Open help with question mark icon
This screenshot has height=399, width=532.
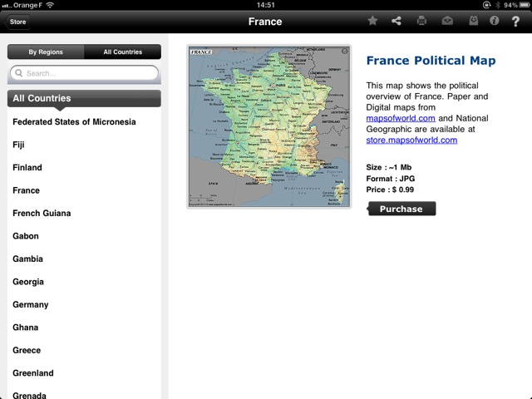click(x=515, y=21)
